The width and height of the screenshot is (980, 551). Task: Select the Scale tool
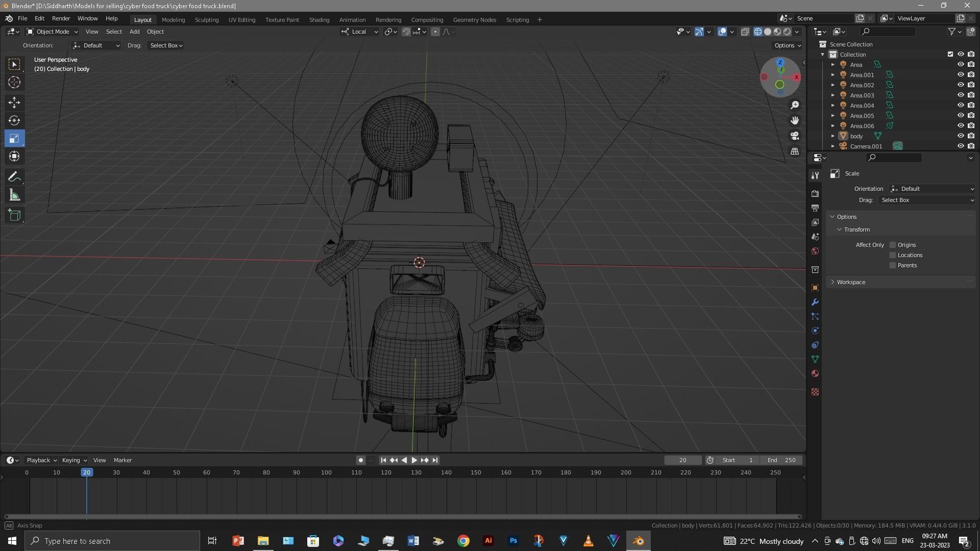point(14,138)
